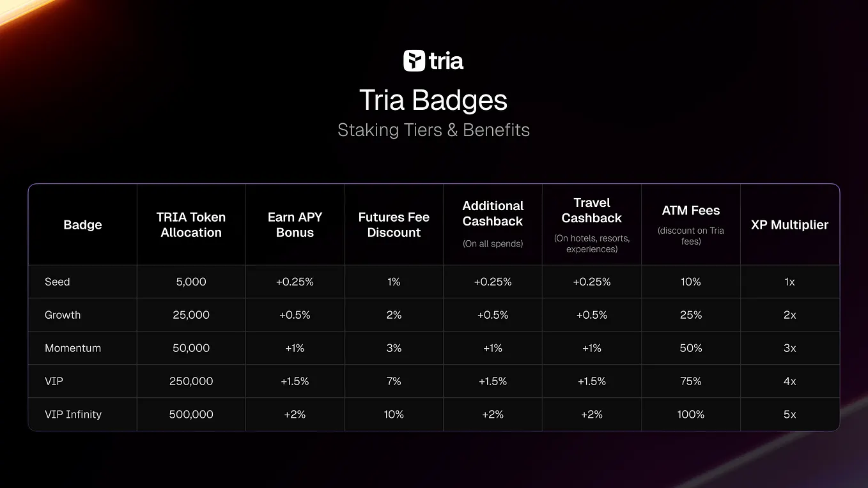Click the 250,000 token allocation cell
This screenshot has width=868, height=488.
[191, 381]
